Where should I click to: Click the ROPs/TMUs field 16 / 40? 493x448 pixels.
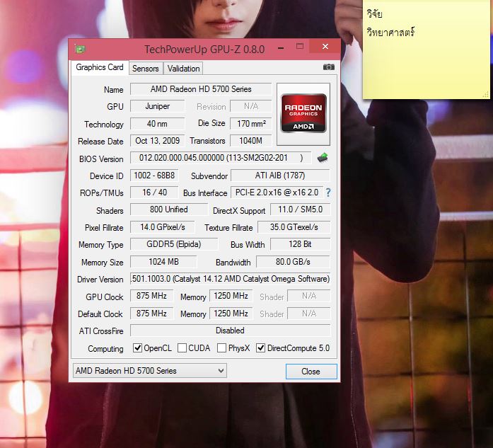coord(154,193)
